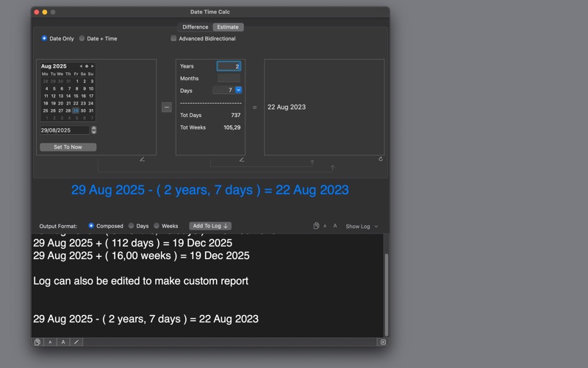Click the pencil edit icon in the log toolbar
This screenshot has height=368, width=588.
[x=76, y=342]
